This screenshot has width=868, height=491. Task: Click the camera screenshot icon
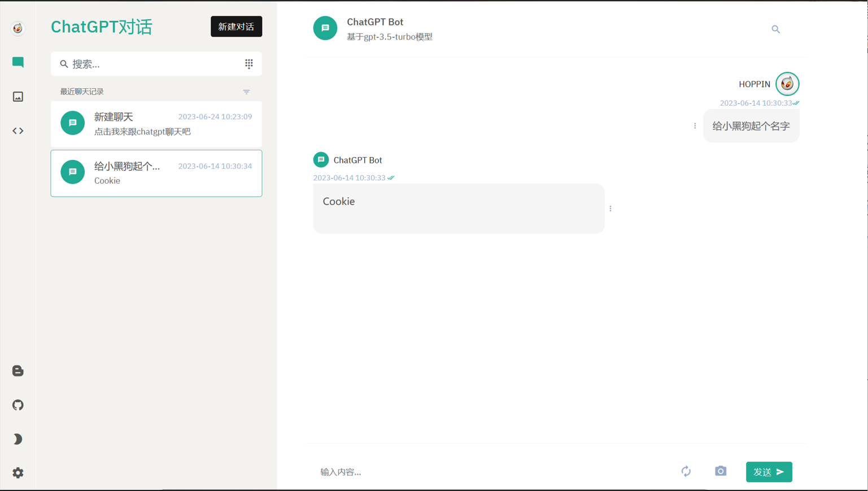[721, 471]
